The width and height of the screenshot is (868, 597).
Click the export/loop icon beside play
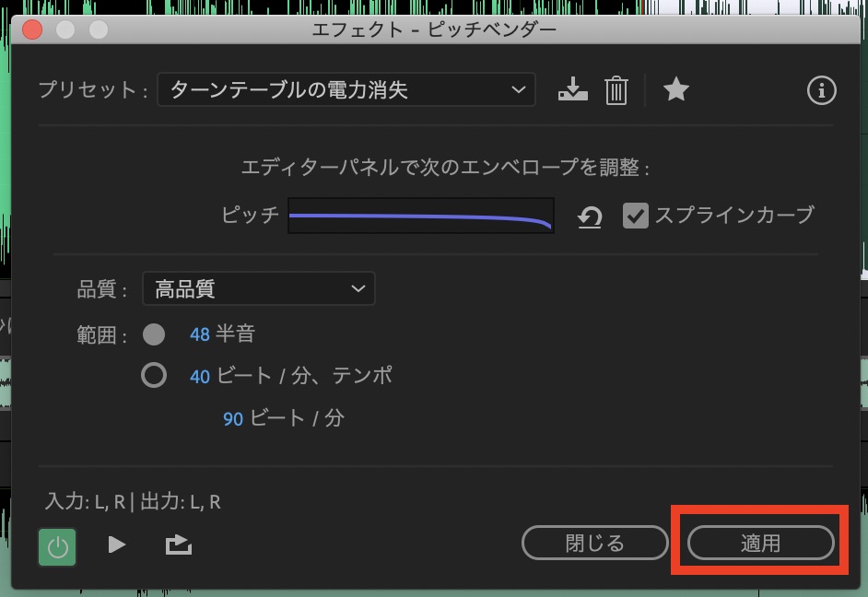coord(178,545)
